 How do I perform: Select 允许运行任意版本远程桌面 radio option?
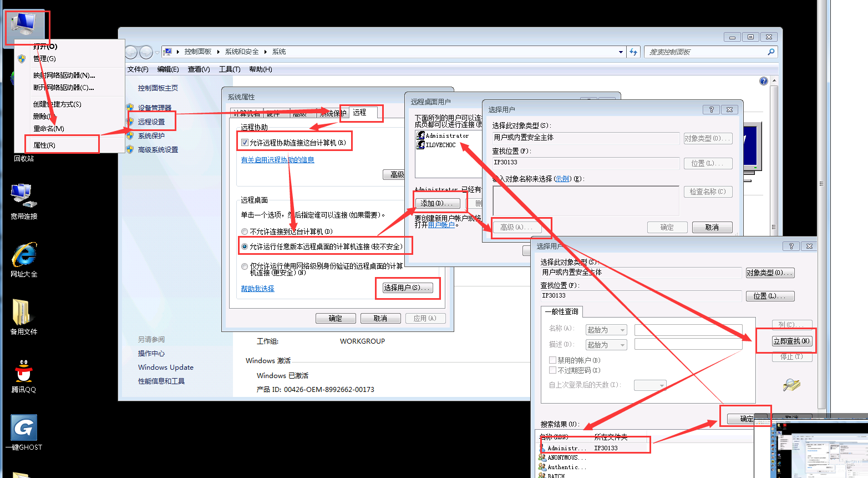click(x=245, y=246)
